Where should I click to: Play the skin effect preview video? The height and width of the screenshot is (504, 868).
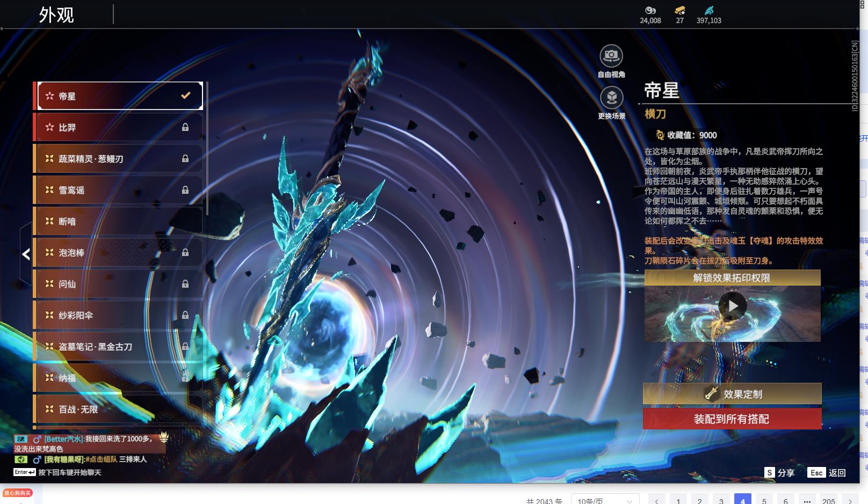732,306
